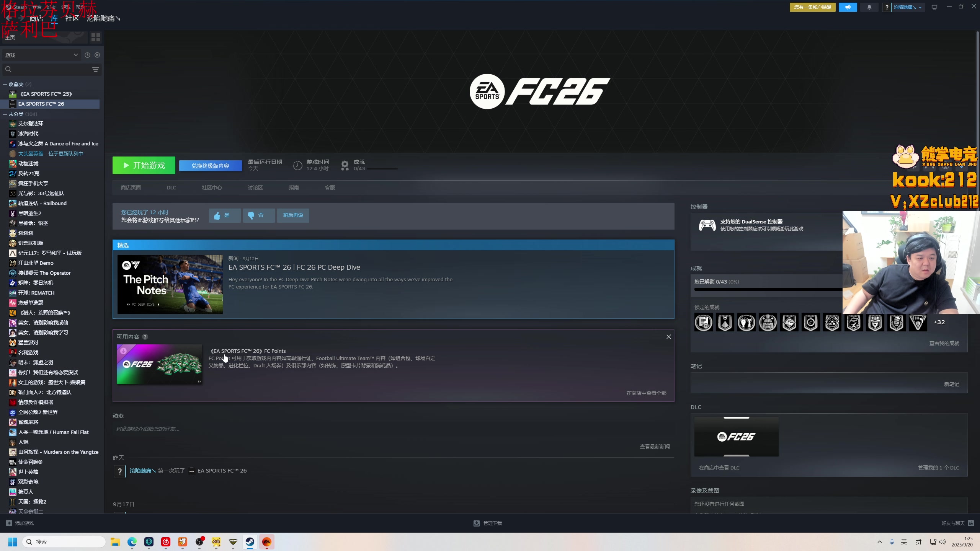The width and height of the screenshot is (980, 551).
Task: Switch to collections grid view
Action: (96, 37)
